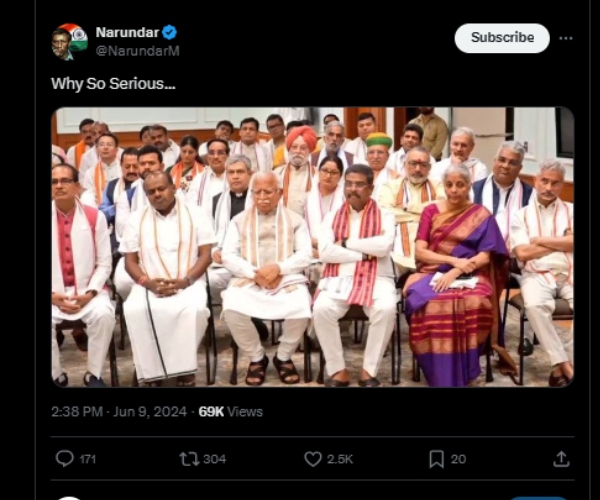The height and width of the screenshot is (500, 600).
Task: Open the group photo in the tweet
Action: pyautogui.click(x=312, y=246)
